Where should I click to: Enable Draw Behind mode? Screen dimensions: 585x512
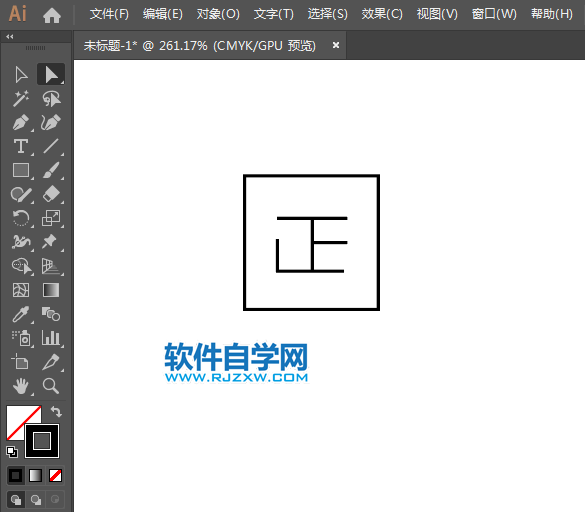[35, 499]
